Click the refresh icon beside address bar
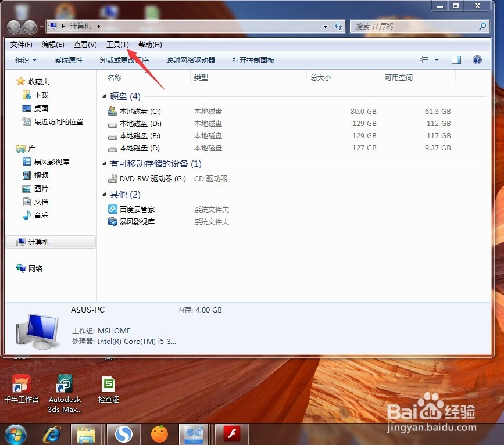 [338, 26]
